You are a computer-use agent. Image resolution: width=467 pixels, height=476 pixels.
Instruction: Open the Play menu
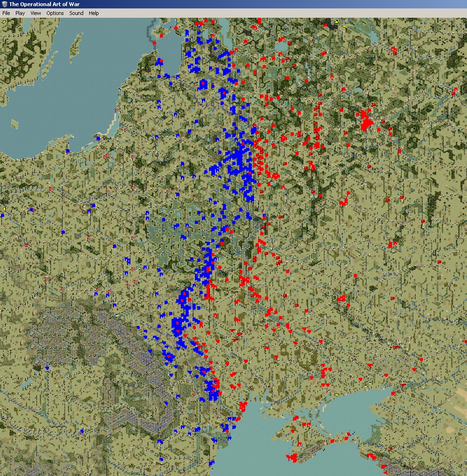tap(20, 13)
